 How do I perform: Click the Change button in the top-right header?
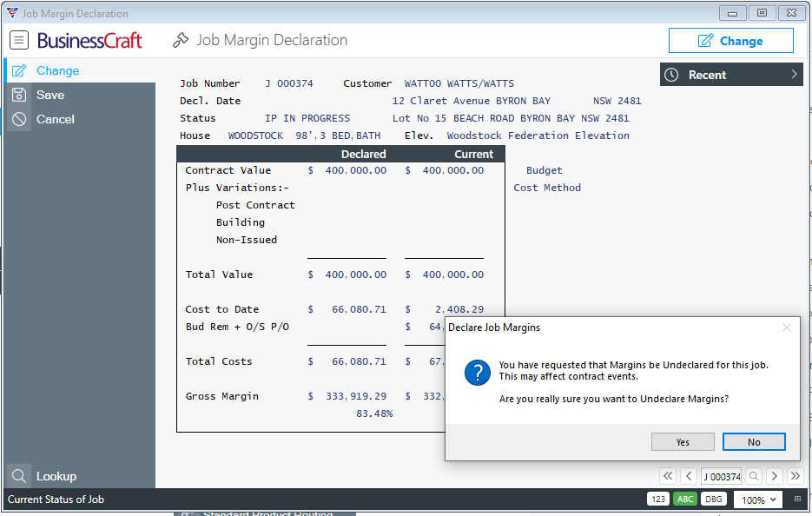tap(730, 41)
